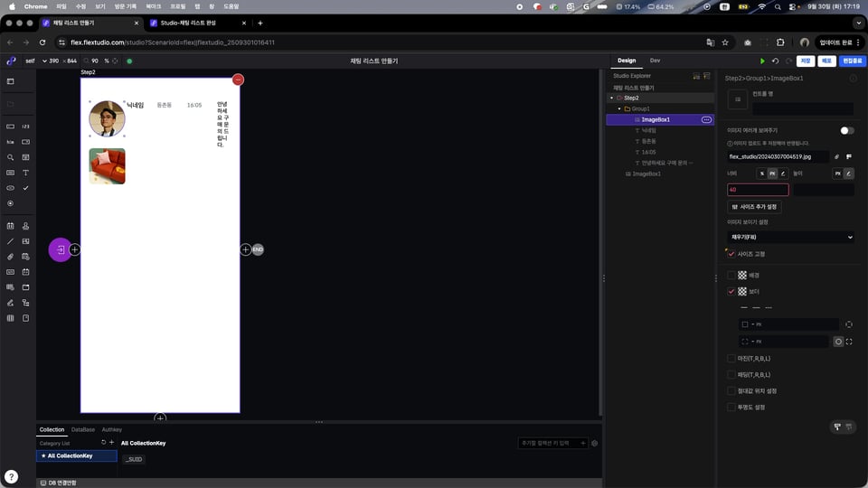This screenshot has height=488, width=868.
Task: Collapse the Group1 tree node
Action: (x=619, y=108)
